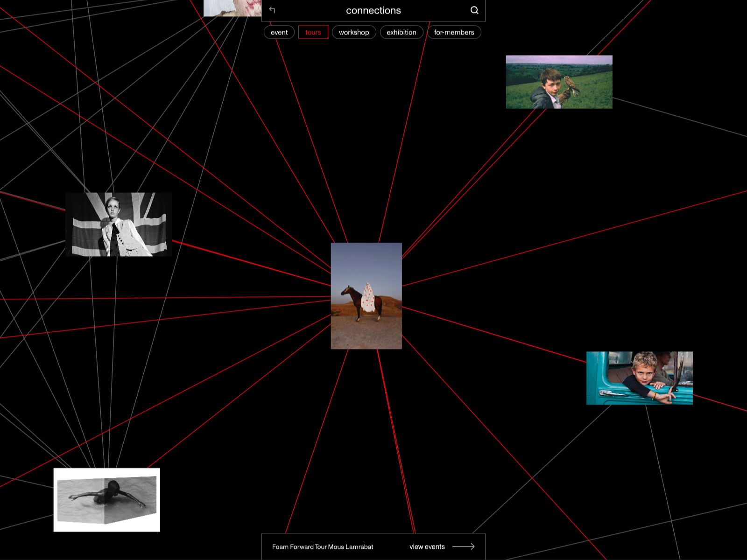Open the boy in teal truck photo
747x560 pixels.
[639, 378]
